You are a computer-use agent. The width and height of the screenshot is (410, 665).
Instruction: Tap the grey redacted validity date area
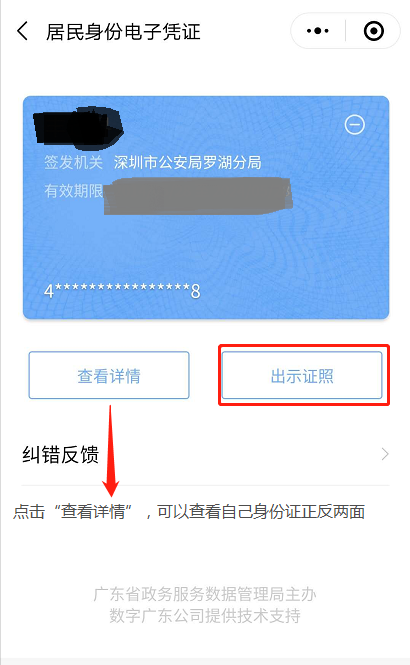198,196
